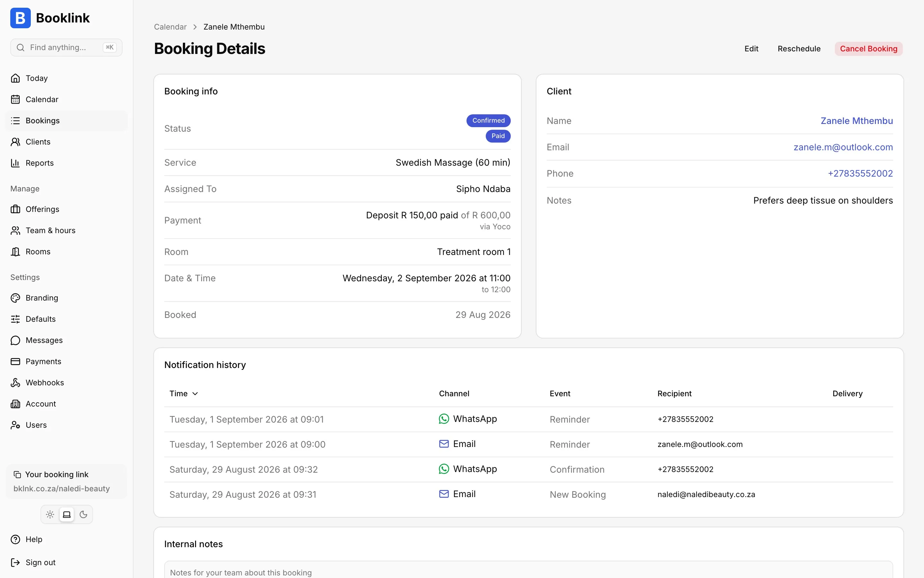Click 'Wednesday, 2 September 2026 at 11:00' value

point(426,278)
